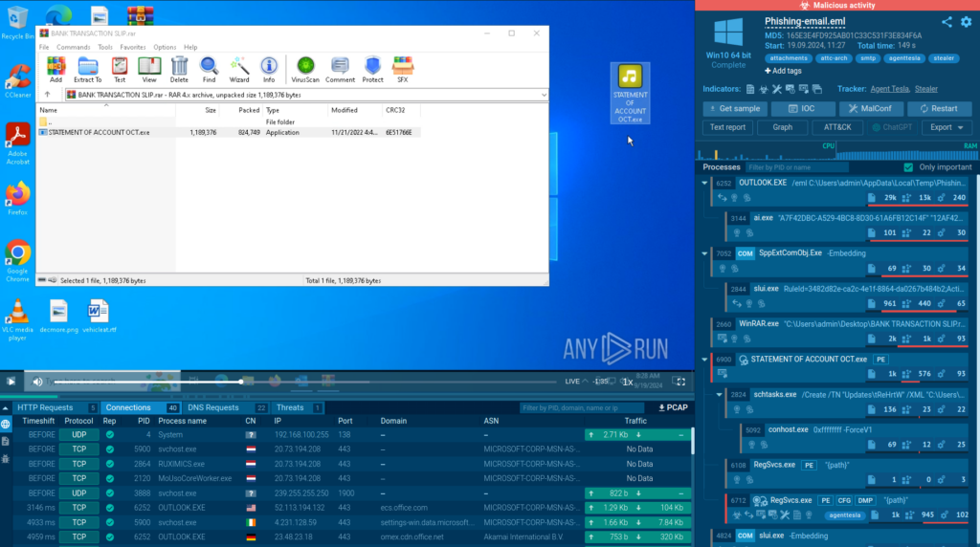Screen dimensions: 980x547
Task: Switch to the DNS Requests tab
Action: coord(214,407)
